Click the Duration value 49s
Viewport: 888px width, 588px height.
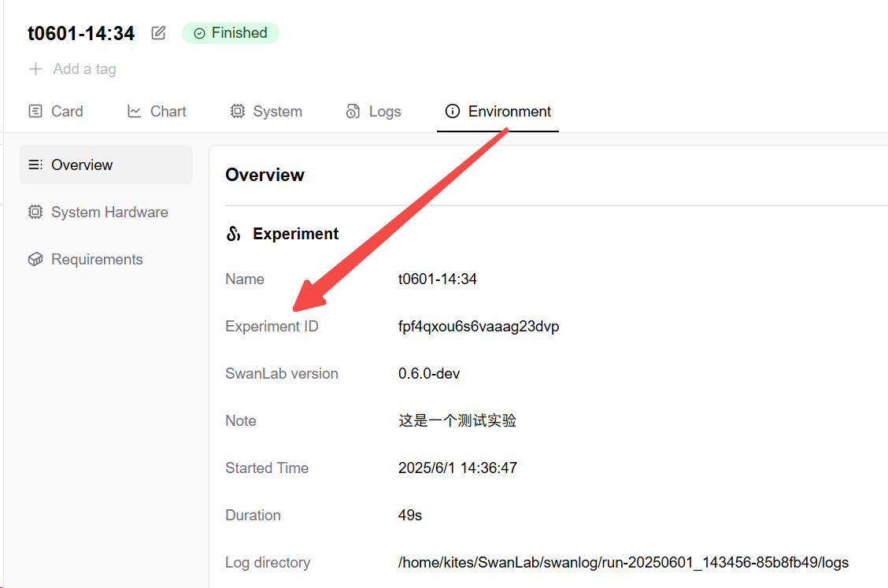pos(410,516)
